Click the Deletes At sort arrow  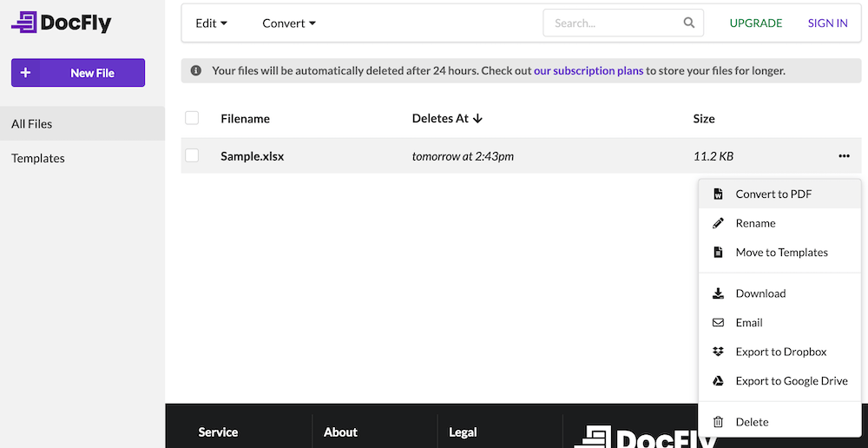click(x=477, y=118)
